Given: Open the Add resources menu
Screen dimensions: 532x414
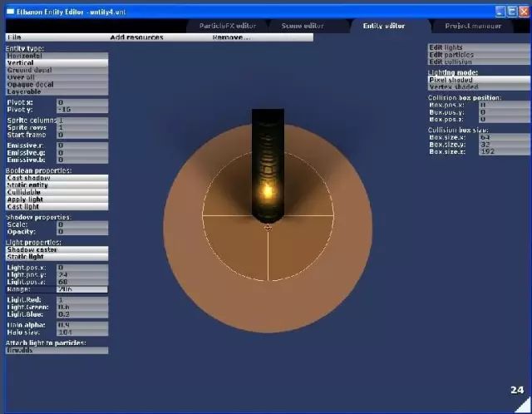Looking at the screenshot, I should pyautogui.click(x=136, y=37).
